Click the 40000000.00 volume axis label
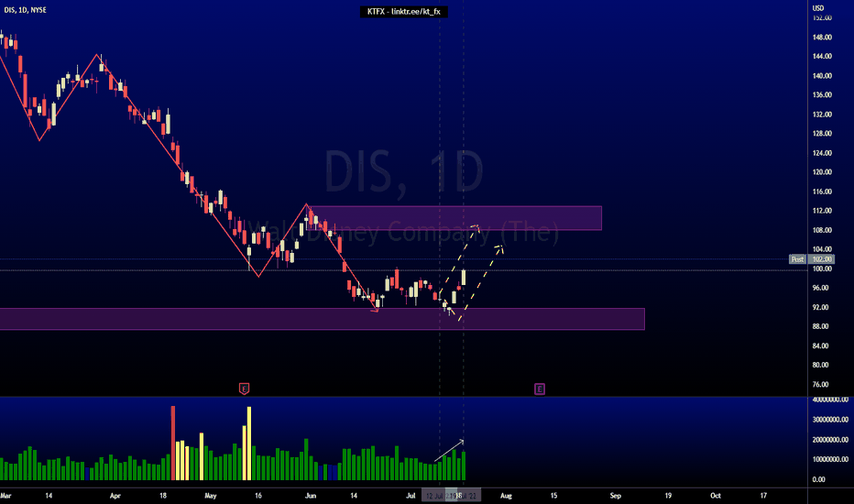Screen dimensions: 854x504 click(x=830, y=400)
